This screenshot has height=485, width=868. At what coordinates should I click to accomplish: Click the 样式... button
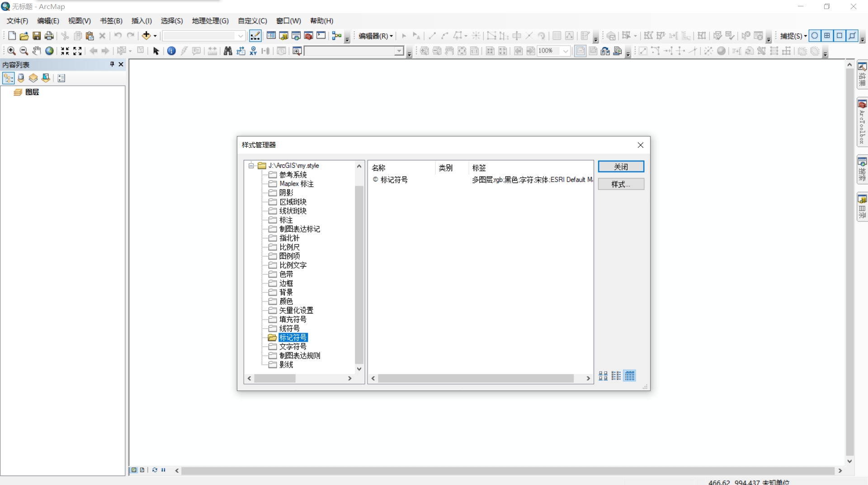pos(621,184)
